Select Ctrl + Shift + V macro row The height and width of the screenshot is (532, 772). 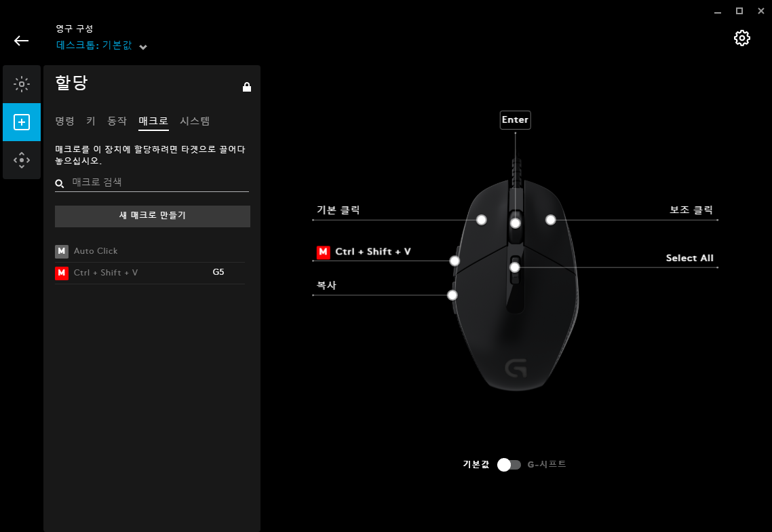150,273
